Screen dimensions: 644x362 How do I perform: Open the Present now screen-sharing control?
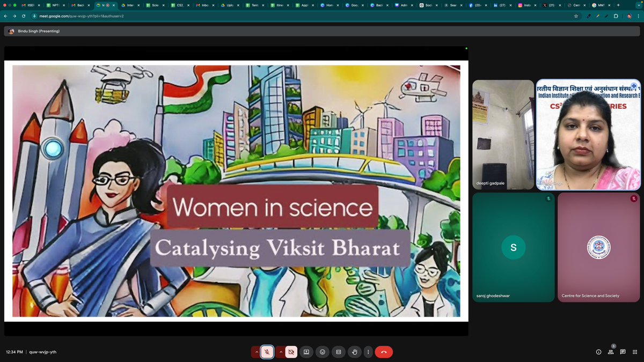[306, 352]
